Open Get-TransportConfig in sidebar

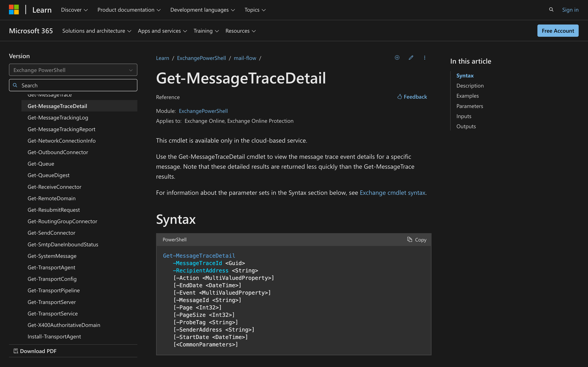point(52,279)
